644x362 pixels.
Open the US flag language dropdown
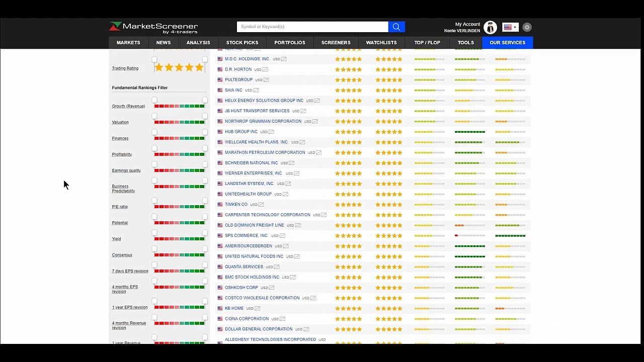click(x=510, y=27)
